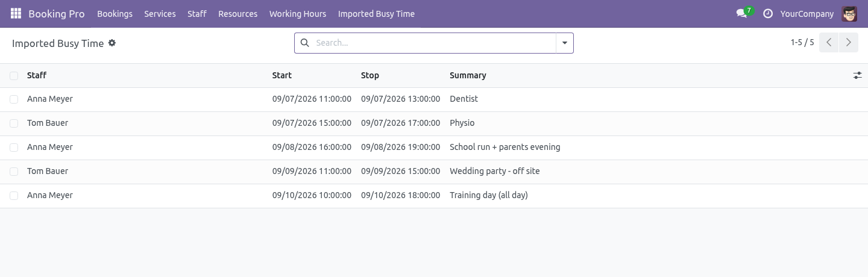The height and width of the screenshot is (277, 868).
Task: Open the optional columns adjust icon
Action: click(857, 75)
